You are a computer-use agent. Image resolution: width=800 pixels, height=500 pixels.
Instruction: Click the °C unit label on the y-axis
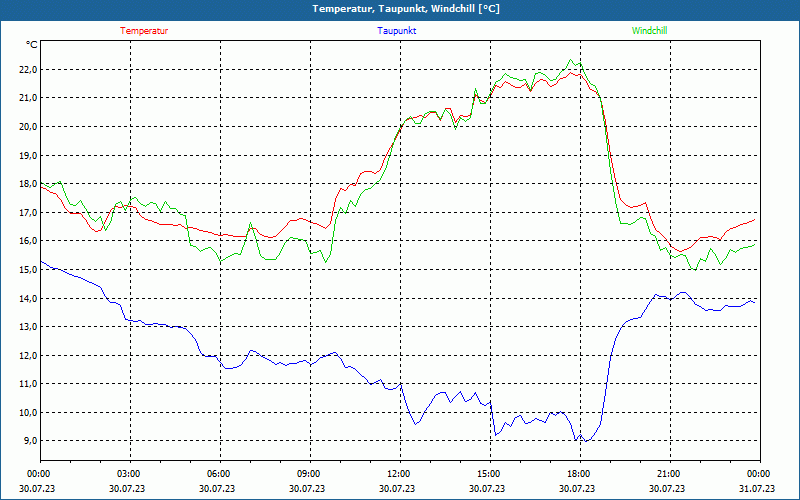pos(31,45)
